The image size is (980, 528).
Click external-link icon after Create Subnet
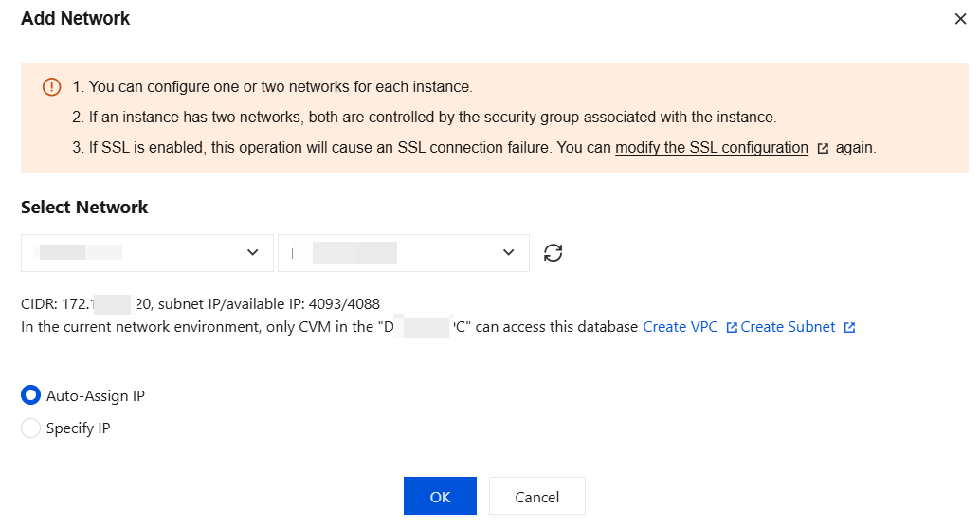point(849,328)
